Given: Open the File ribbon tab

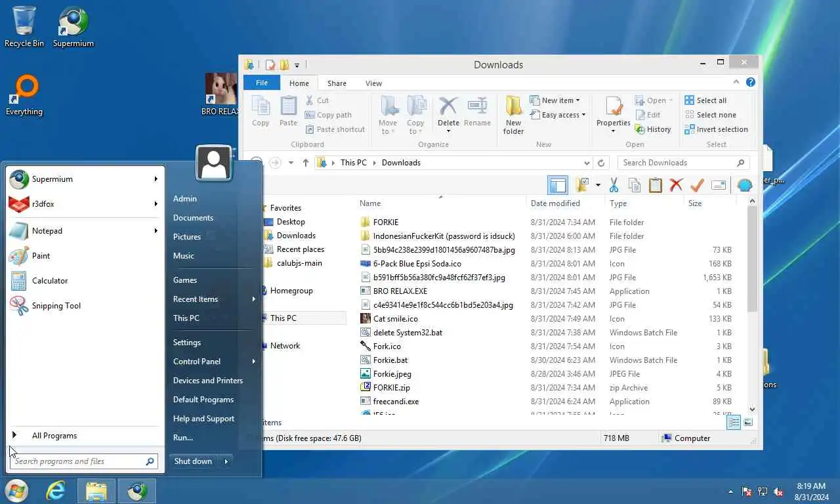Looking at the screenshot, I should 261,83.
